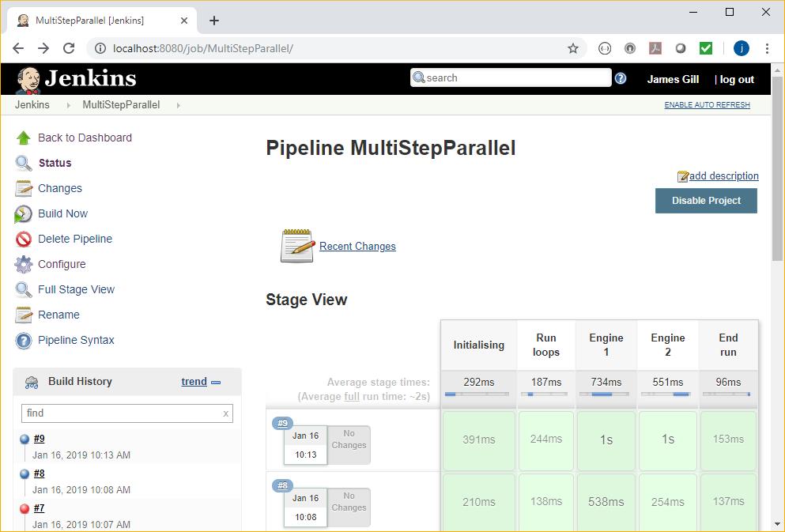
Task: Click the Delete Pipeline red icon
Action: pyautogui.click(x=24, y=240)
